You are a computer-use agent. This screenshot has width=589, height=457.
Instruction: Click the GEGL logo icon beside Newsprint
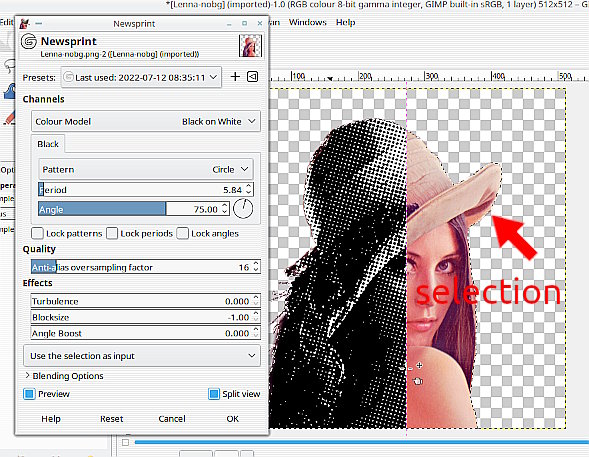[29, 41]
